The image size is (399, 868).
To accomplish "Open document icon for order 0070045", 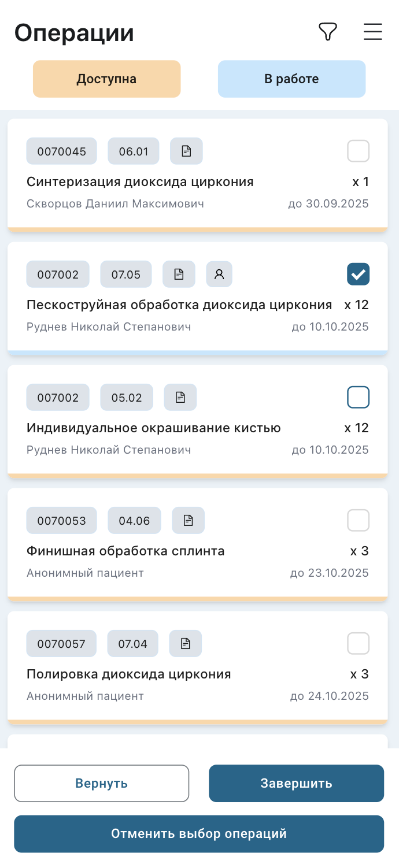I will [186, 151].
